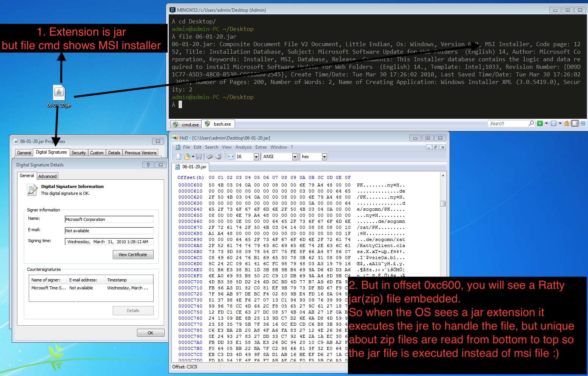The height and width of the screenshot is (376, 588).
Task: Toggle the ConEmu scroll panel view icon
Action: 575,123
